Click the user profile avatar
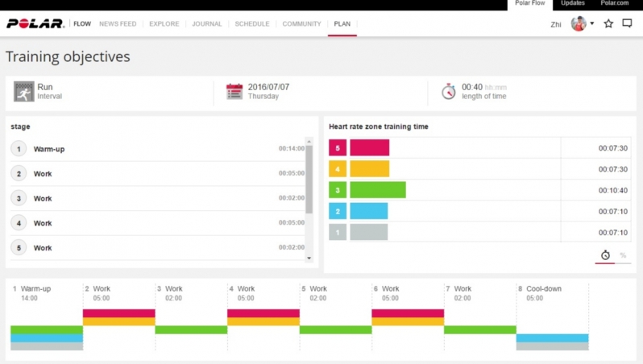The height and width of the screenshot is (364, 643). point(579,24)
